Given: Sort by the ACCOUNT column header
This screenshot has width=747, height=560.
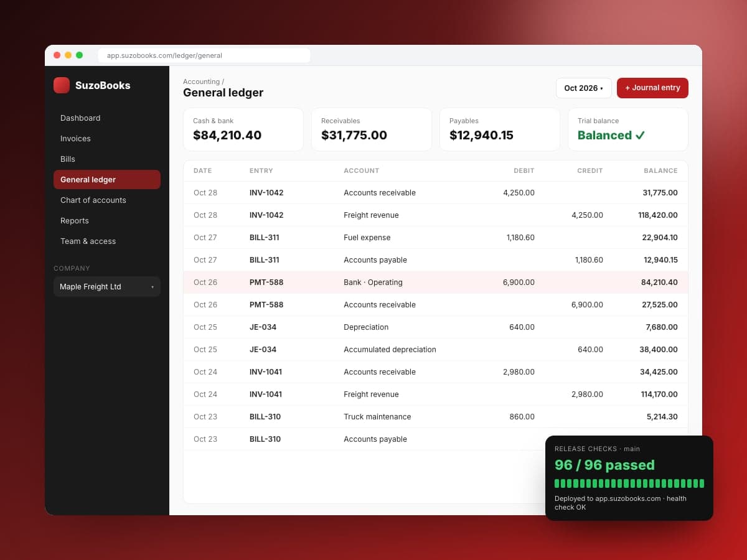Looking at the screenshot, I should click(x=362, y=170).
